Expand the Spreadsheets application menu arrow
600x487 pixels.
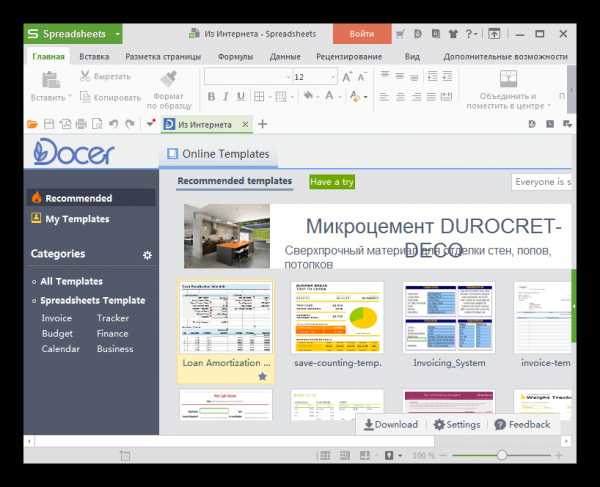(x=118, y=33)
